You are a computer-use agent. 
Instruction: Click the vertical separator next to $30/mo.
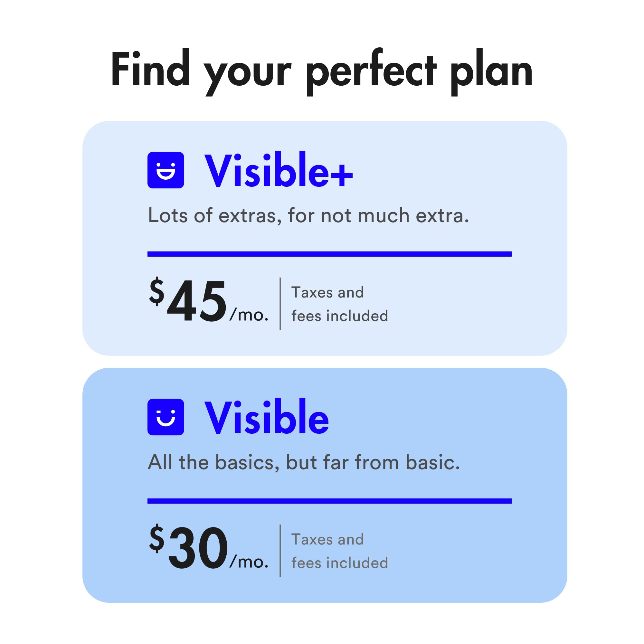click(280, 550)
